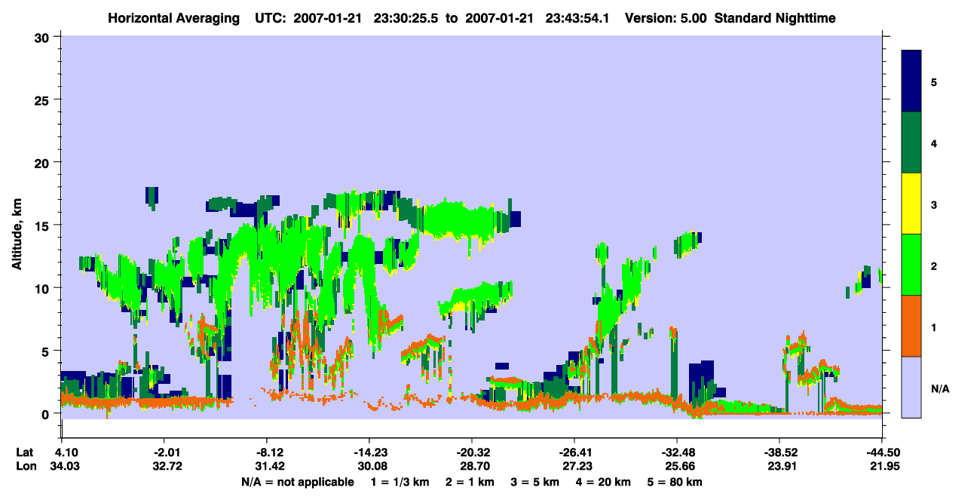Click latitude value -2.01
The width and height of the screenshot is (980, 503).
[164, 453]
